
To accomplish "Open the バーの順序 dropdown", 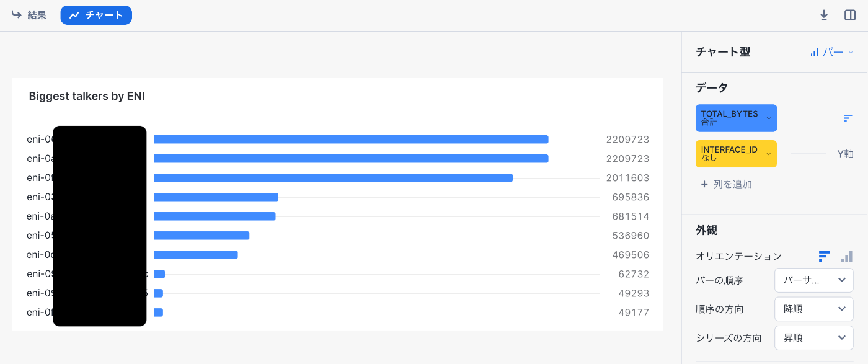I will pos(813,280).
